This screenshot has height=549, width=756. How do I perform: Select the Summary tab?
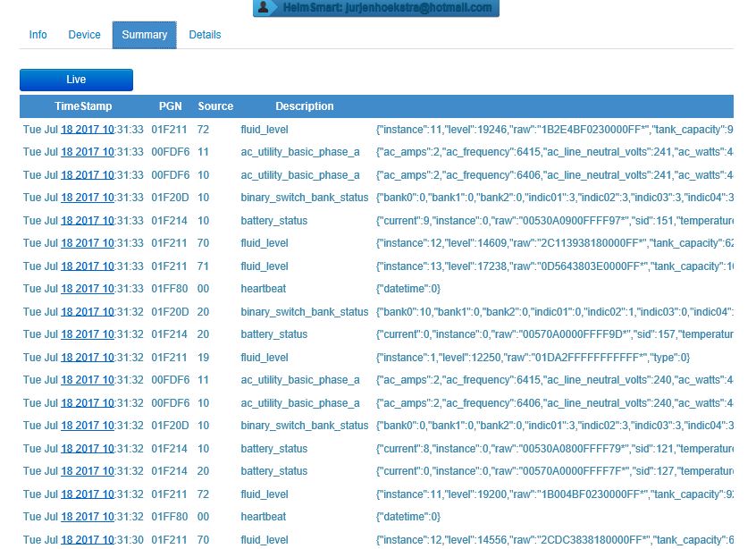[x=144, y=35]
